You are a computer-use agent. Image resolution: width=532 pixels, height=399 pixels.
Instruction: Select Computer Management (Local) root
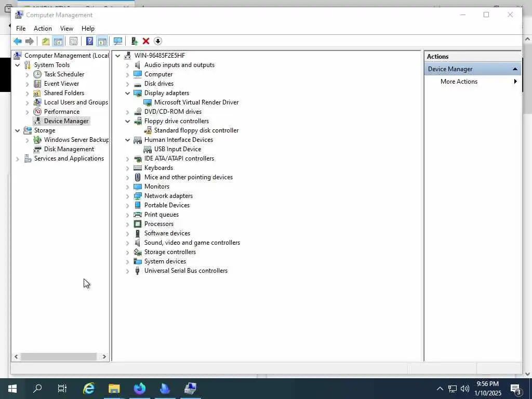66,56
